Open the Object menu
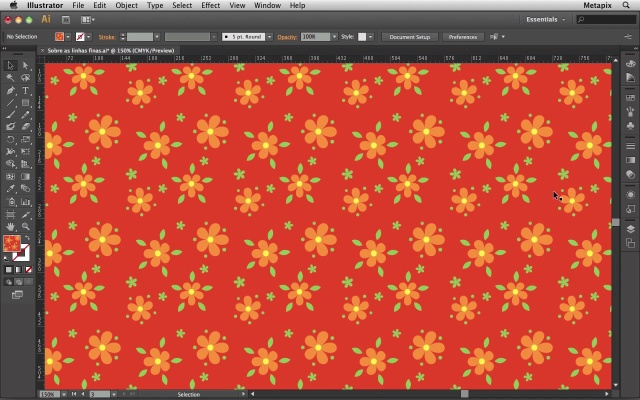This screenshot has height=400, width=640. pyautogui.click(x=127, y=5)
